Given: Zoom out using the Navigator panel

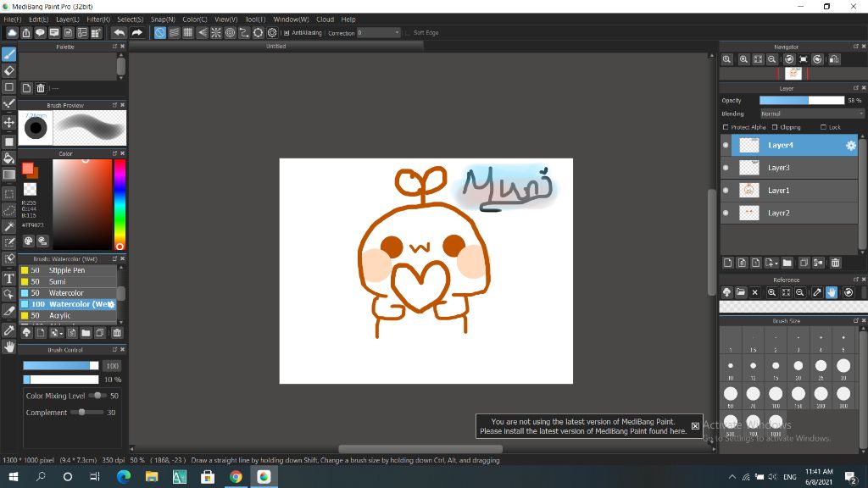Looking at the screenshot, I should (x=771, y=59).
